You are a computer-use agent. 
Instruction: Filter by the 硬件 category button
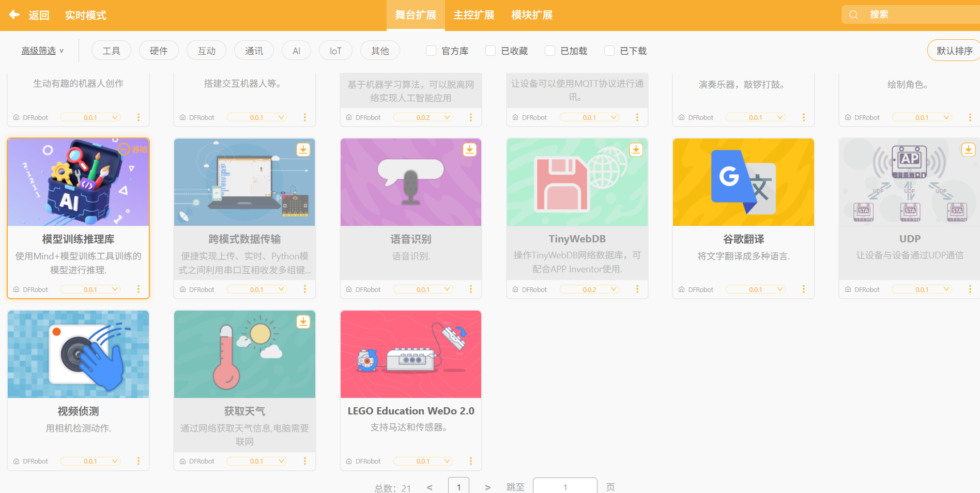click(159, 51)
